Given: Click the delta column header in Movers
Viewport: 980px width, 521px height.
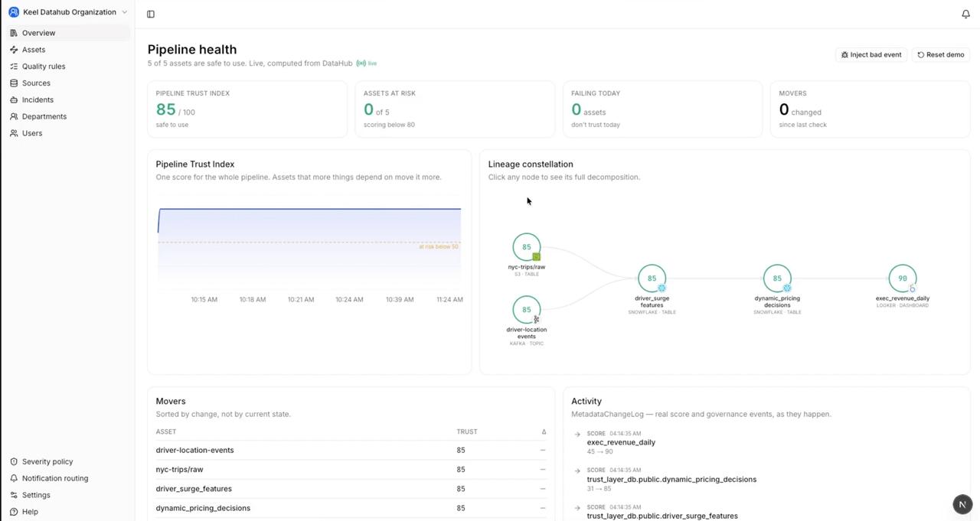Looking at the screenshot, I should click(x=544, y=431).
